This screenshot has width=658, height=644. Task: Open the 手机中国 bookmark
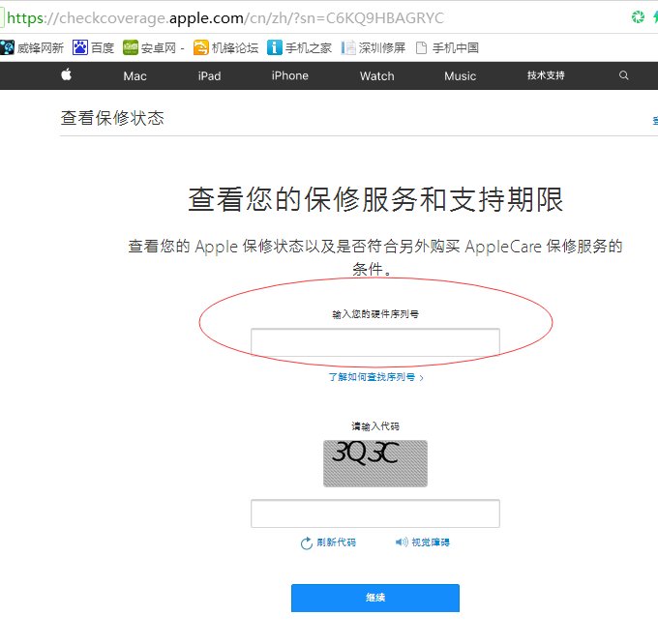point(447,47)
